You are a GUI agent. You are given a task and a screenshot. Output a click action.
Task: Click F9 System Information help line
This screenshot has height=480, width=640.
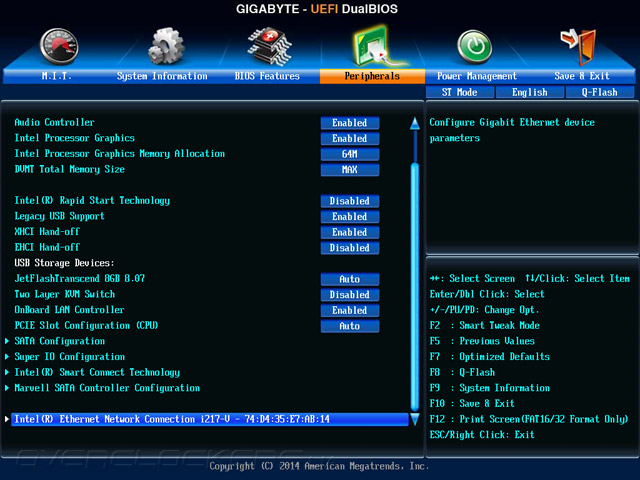point(490,388)
